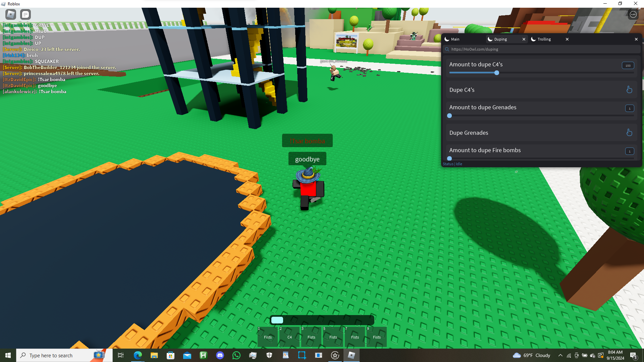Click the alankulewicz '!Tsar bomba' chat line
The height and width of the screenshot is (362, 644).
coord(35,92)
